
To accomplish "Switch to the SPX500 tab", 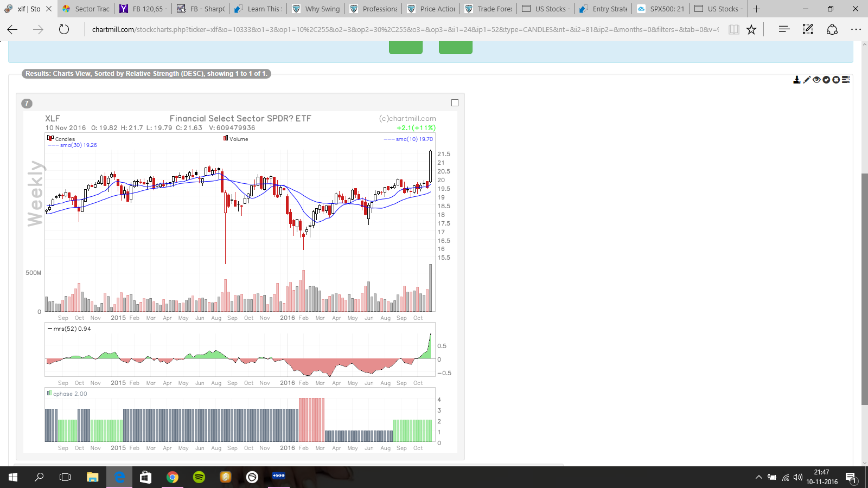I will (661, 9).
